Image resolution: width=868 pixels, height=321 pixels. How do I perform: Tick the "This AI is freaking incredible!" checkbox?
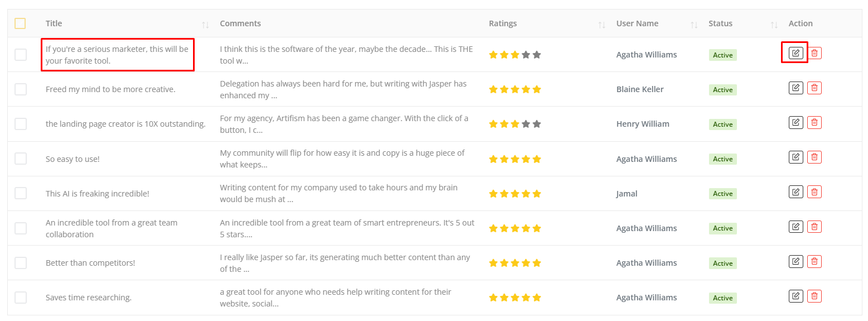pos(21,193)
